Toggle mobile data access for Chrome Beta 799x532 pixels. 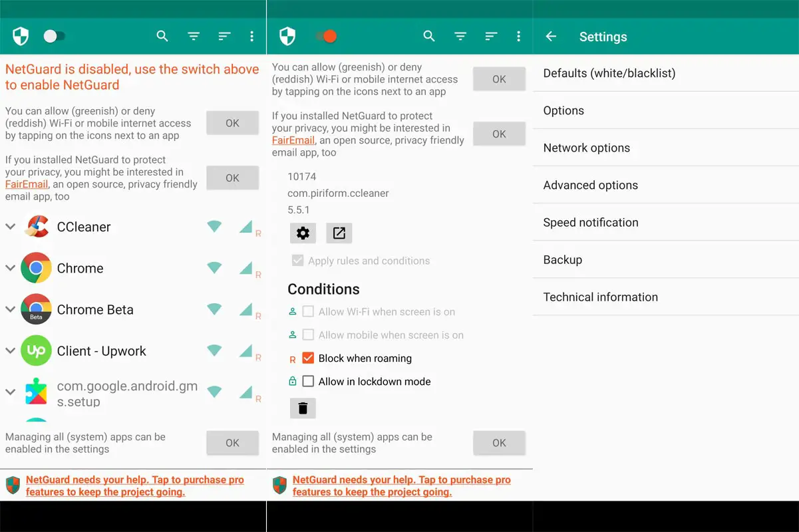(245, 310)
